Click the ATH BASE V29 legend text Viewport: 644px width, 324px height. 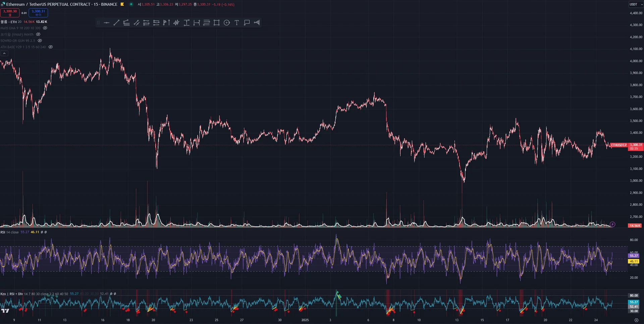pos(23,47)
